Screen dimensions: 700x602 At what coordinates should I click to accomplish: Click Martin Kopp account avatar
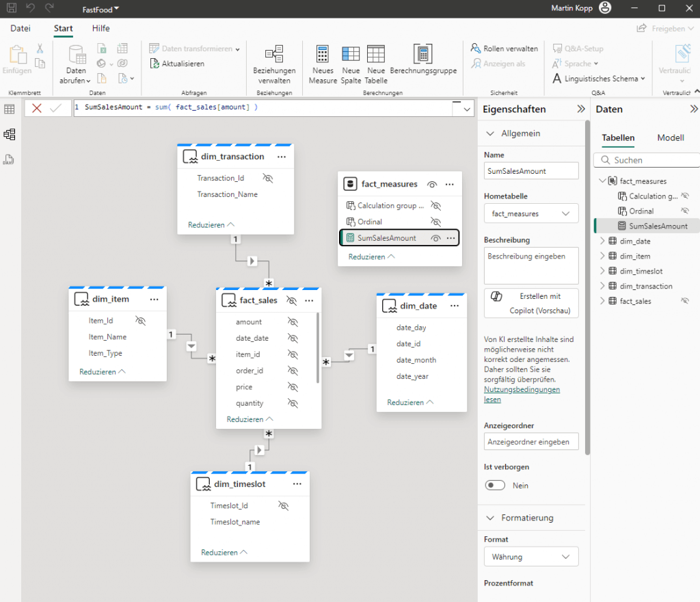[x=605, y=8]
